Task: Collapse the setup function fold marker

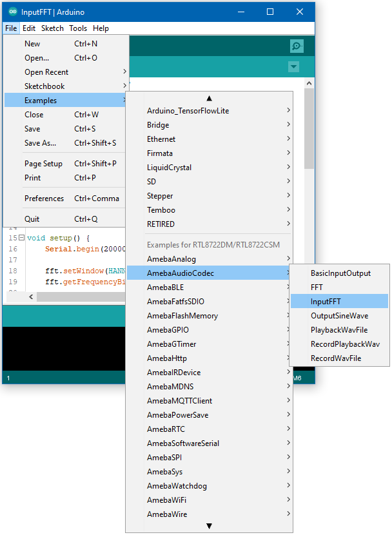Action: pyautogui.click(x=21, y=238)
